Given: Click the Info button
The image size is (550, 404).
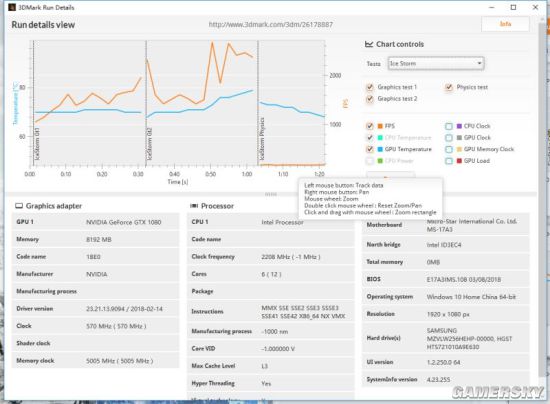Looking at the screenshot, I should tap(505, 24).
